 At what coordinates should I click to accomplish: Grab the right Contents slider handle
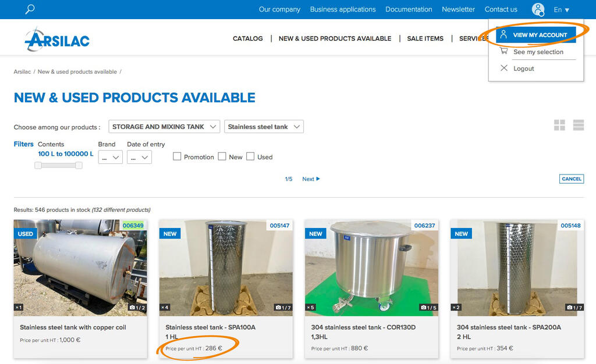pyautogui.click(x=79, y=165)
